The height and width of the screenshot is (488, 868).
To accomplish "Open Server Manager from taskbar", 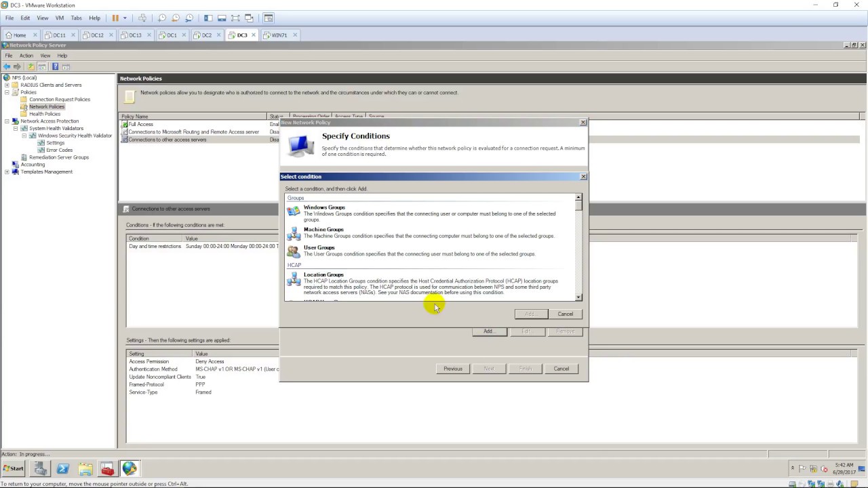I will coord(41,468).
